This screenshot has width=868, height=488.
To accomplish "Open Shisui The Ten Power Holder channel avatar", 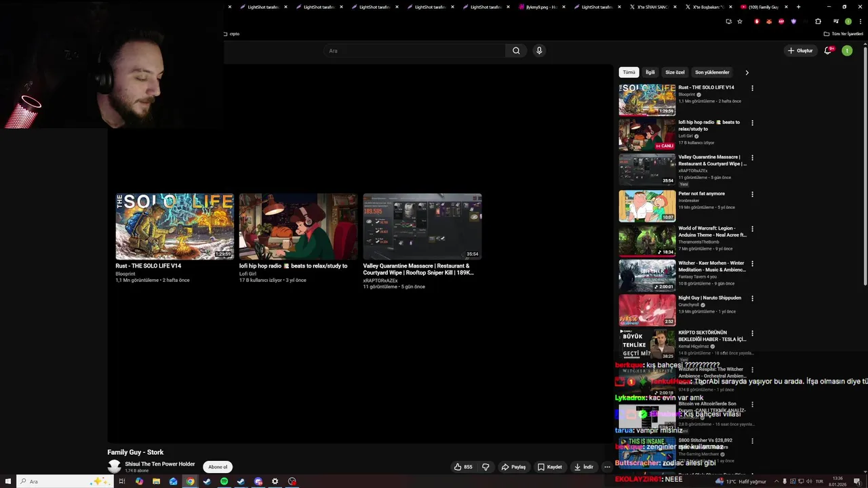I will [x=114, y=467].
